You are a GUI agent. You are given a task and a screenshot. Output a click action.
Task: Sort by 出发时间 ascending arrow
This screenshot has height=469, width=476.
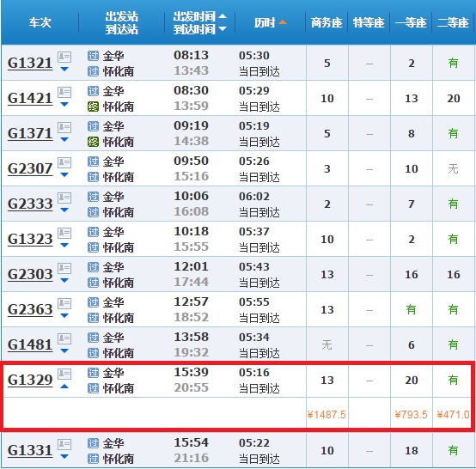[x=223, y=16]
